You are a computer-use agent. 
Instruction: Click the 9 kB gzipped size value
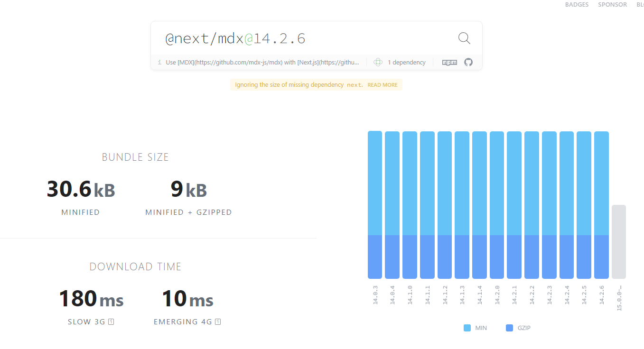pos(189,189)
